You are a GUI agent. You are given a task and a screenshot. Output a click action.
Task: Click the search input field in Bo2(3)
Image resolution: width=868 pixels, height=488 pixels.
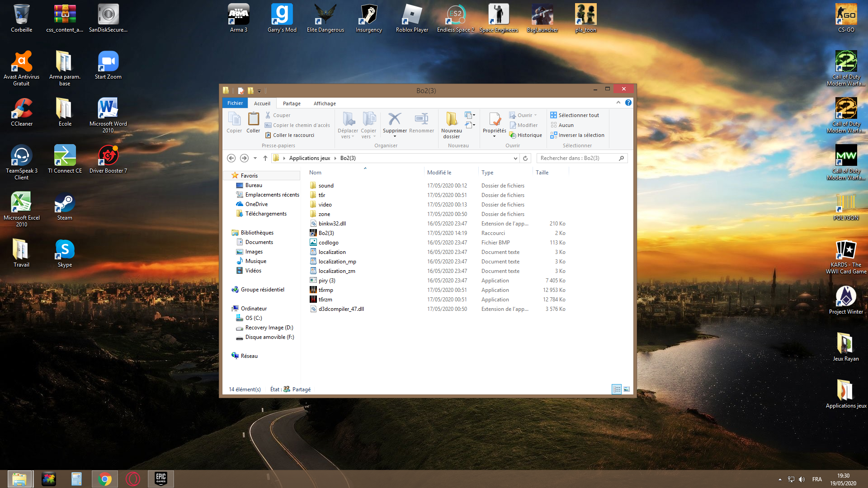[x=578, y=158]
